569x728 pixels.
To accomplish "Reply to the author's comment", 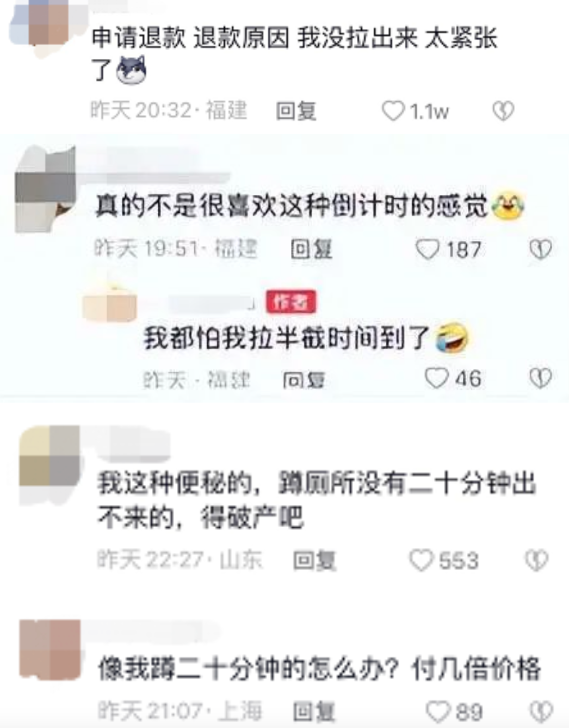I will coord(304,380).
